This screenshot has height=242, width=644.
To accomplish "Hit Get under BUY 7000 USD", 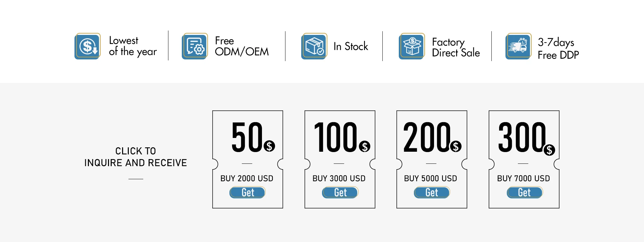I will [524, 192].
